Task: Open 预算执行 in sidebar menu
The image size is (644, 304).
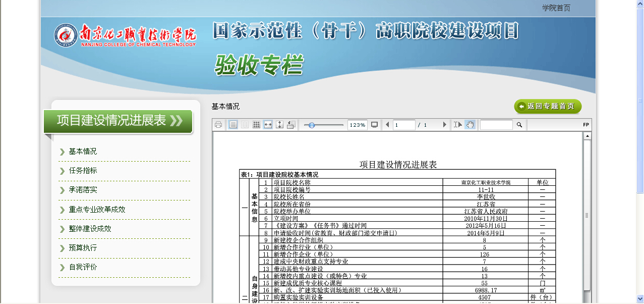Action: (x=83, y=248)
